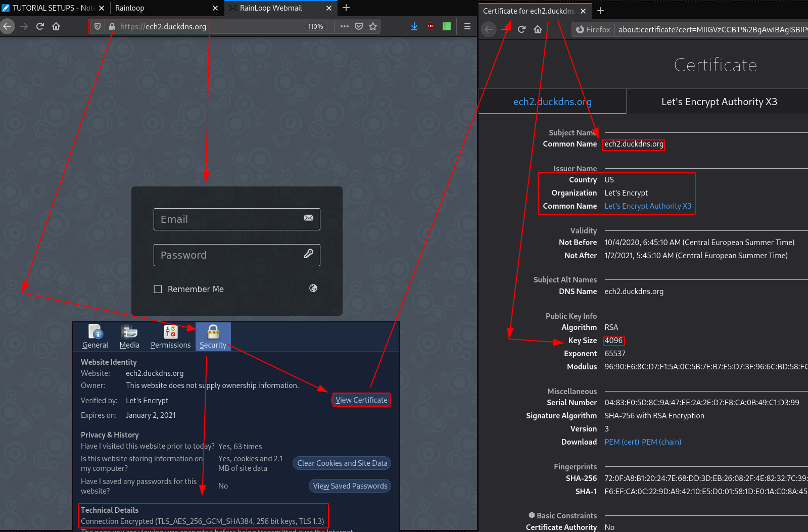This screenshot has width=808, height=532.
Task: Check the Remember Me checkbox
Action: point(158,289)
